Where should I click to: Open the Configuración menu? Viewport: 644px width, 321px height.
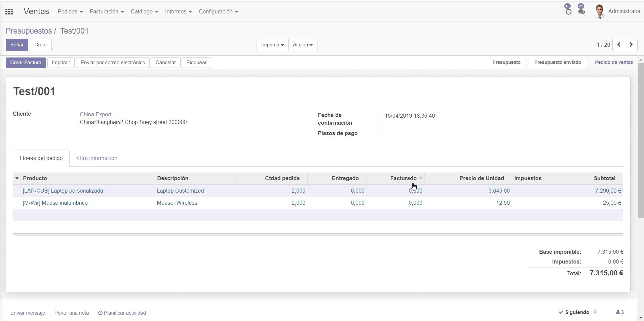coord(218,12)
